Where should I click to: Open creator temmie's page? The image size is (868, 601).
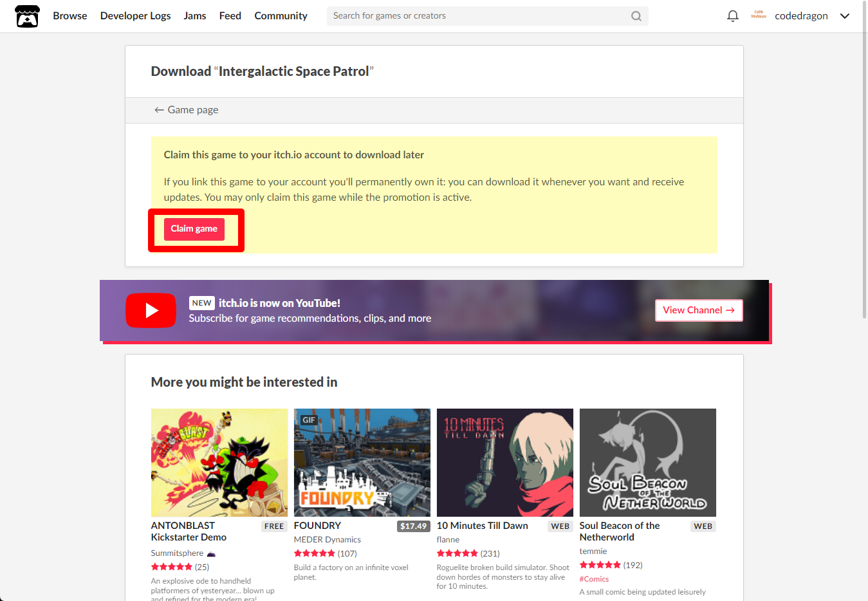(x=593, y=551)
